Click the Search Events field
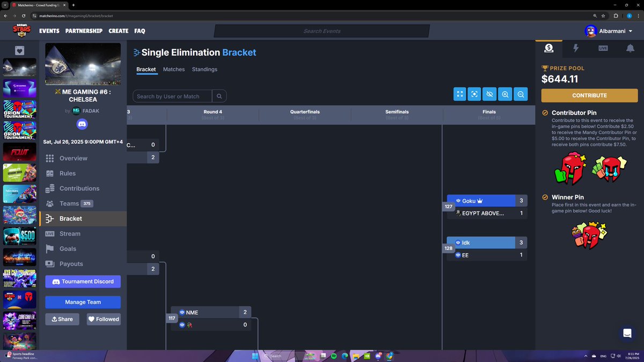The width and height of the screenshot is (644, 362). (x=322, y=31)
